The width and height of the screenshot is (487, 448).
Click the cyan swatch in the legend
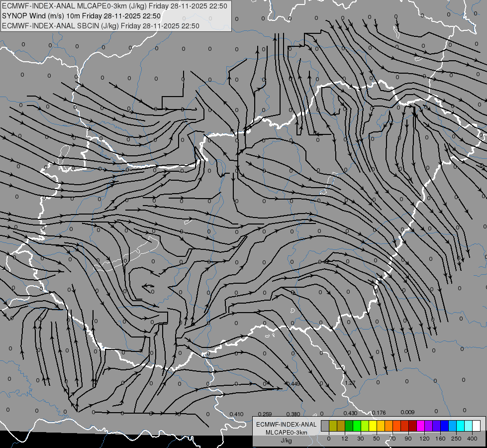click(461, 426)
